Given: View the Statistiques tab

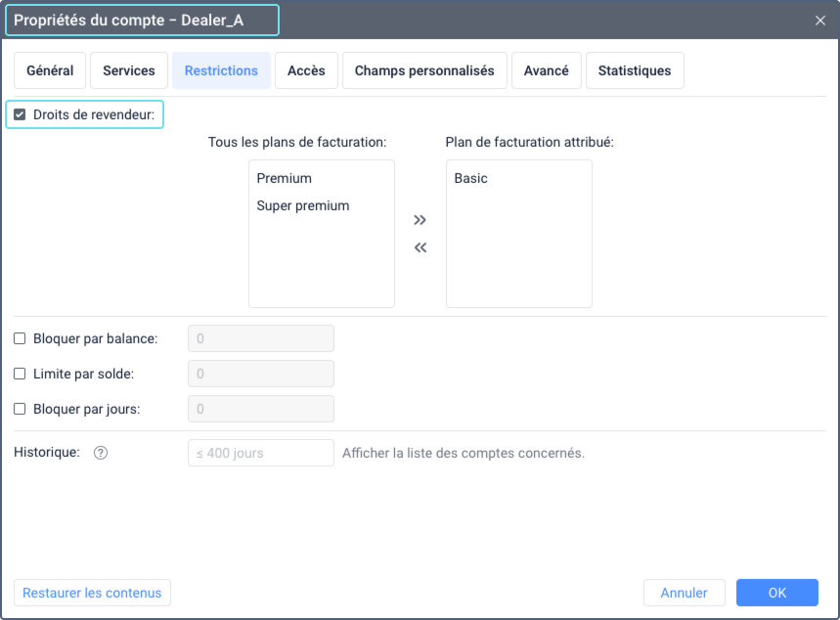Looking at the screenshot, I should click(x=634, y=70).
